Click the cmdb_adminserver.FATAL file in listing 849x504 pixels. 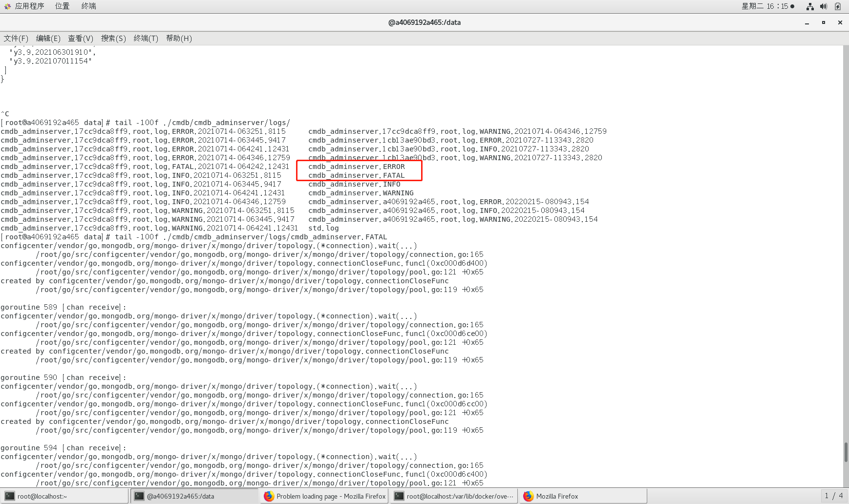click(x=357, y=175)
